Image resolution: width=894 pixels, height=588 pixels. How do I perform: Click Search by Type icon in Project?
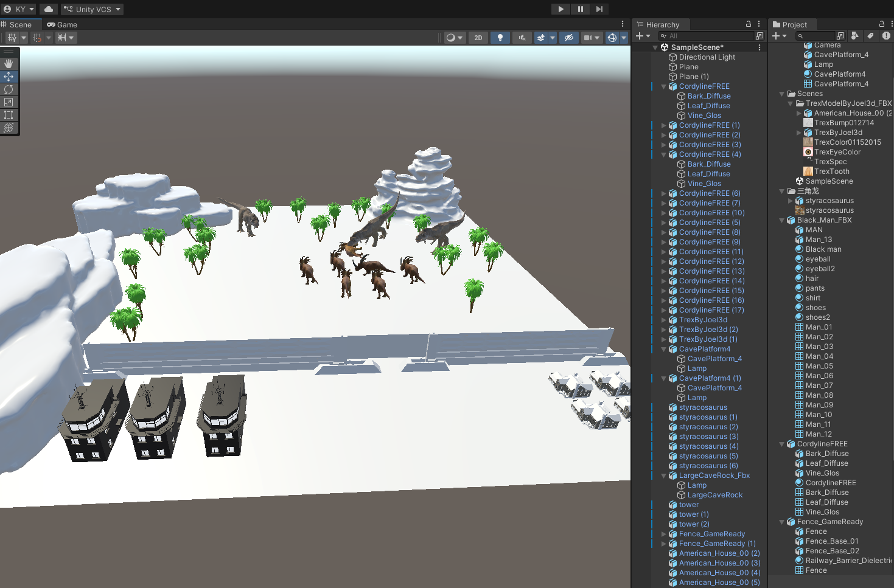click(855, 36)
